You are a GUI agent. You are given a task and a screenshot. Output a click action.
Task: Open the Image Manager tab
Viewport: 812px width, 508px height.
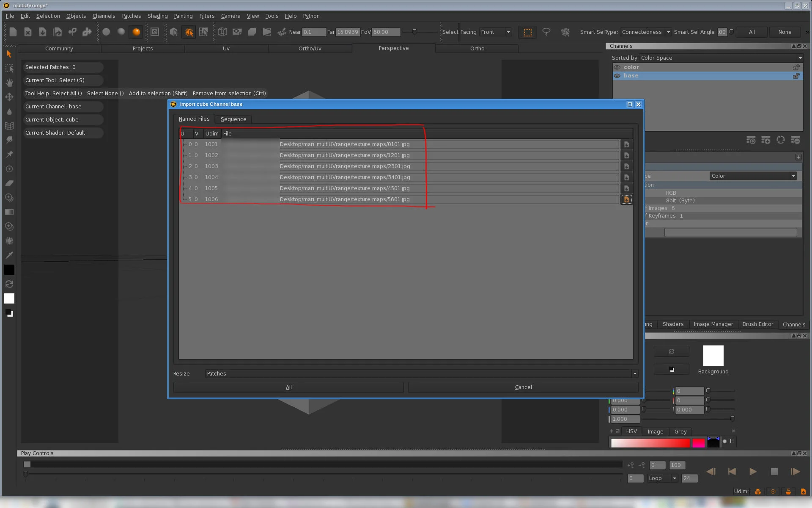[713, 324]
